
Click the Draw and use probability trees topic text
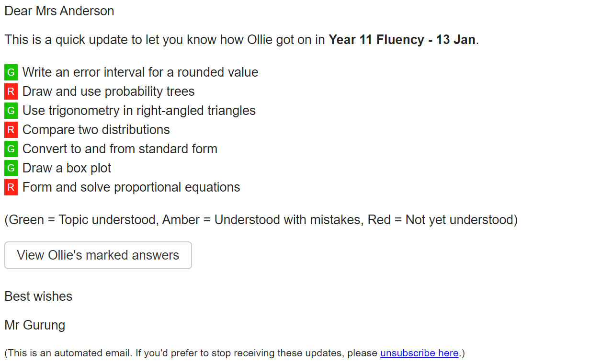click(x=108, y=91)
